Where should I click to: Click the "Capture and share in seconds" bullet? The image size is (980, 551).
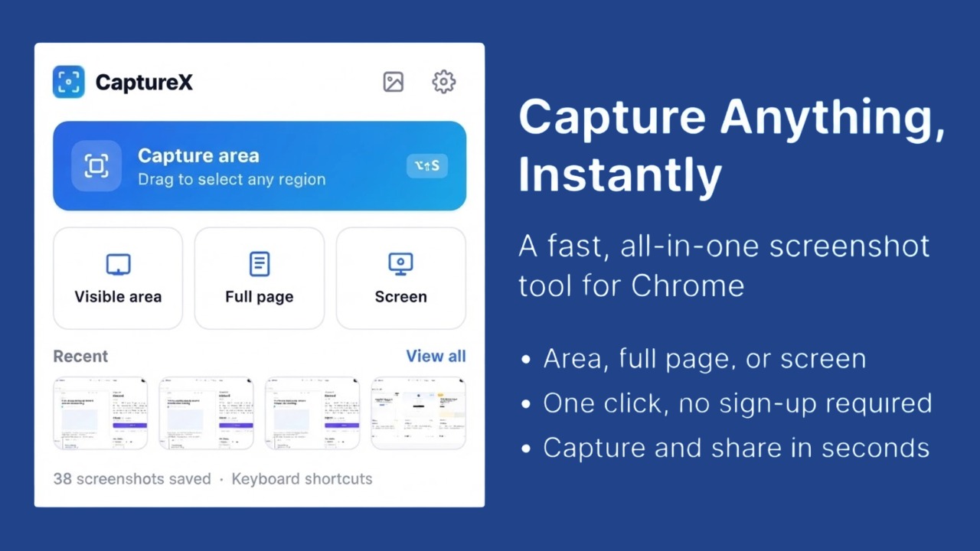(x=736, y=448)
